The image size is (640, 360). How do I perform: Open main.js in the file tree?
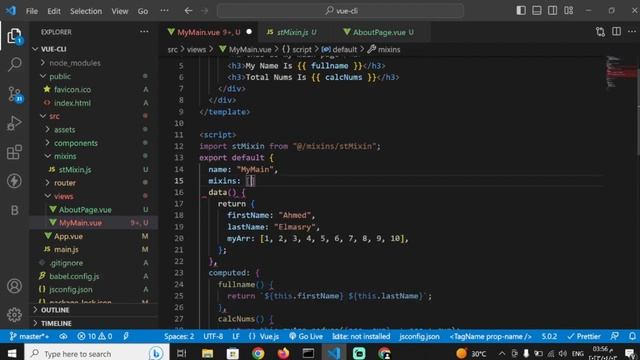point(66,249)
